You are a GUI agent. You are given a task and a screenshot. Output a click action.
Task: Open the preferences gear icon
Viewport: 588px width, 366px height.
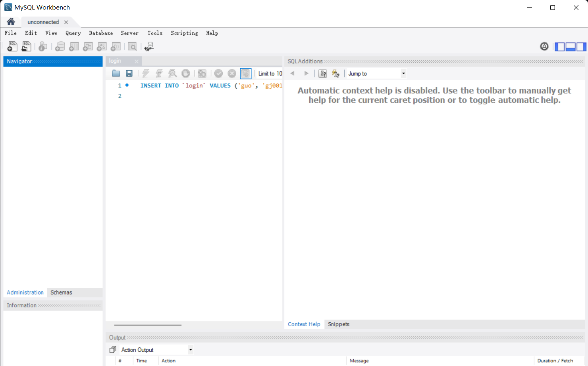pos(544,46)
